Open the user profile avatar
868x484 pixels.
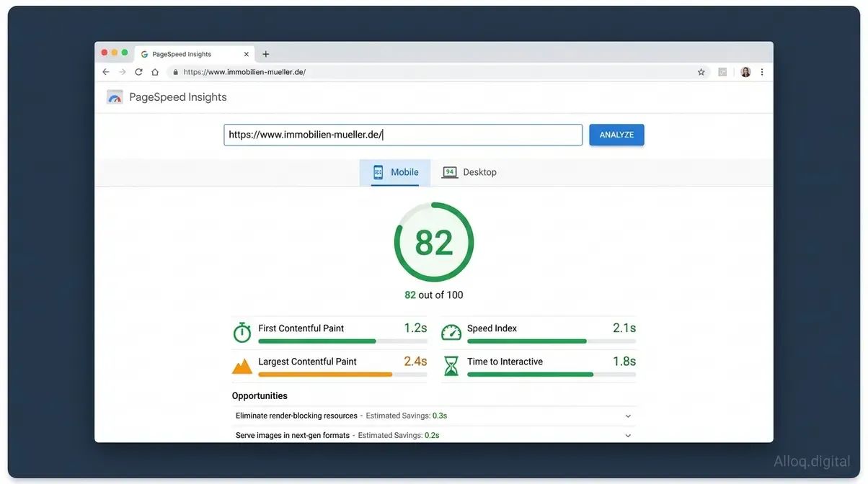[745, 72]
